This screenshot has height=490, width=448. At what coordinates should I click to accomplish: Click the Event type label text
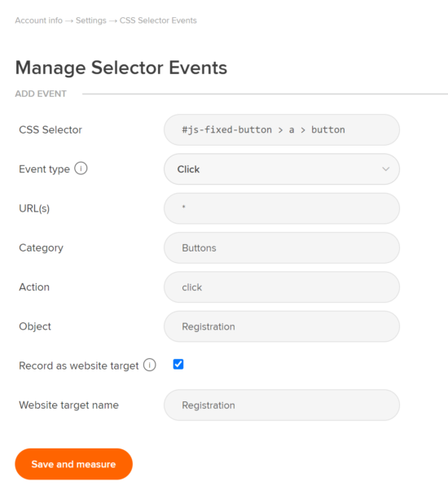click(x=45, y=169)
